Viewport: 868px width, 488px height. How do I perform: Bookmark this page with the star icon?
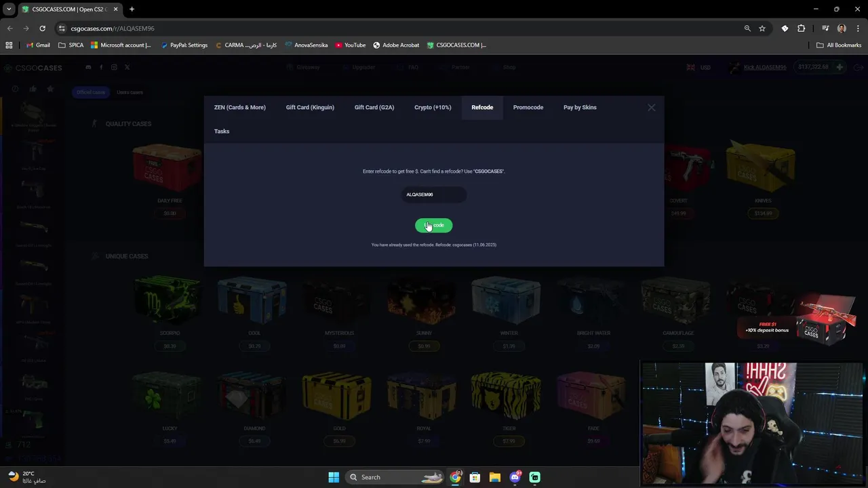(762, 28)
